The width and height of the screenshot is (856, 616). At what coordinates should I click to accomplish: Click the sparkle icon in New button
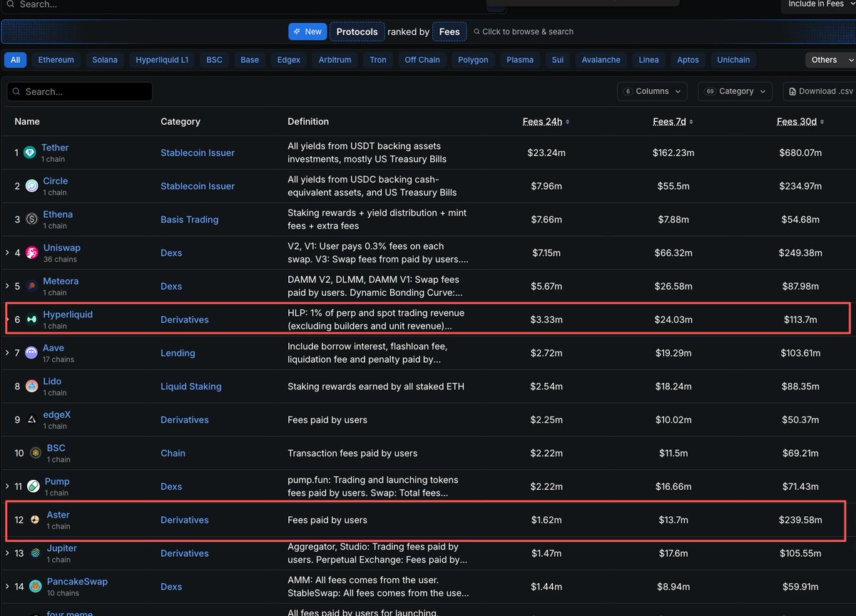tap(297, 31)
